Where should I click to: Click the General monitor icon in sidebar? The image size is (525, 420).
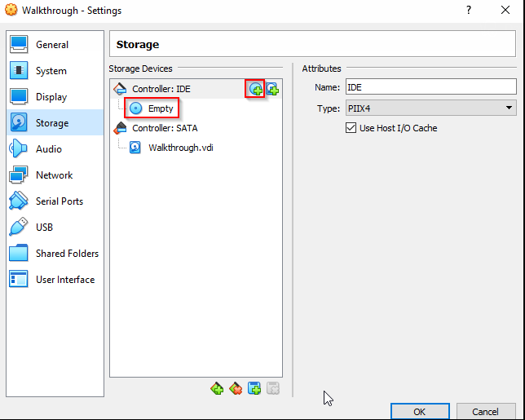point(19,45)
